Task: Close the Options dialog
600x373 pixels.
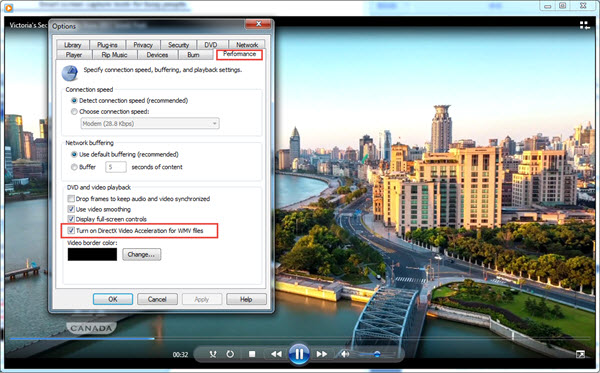Action: [258, 24]
